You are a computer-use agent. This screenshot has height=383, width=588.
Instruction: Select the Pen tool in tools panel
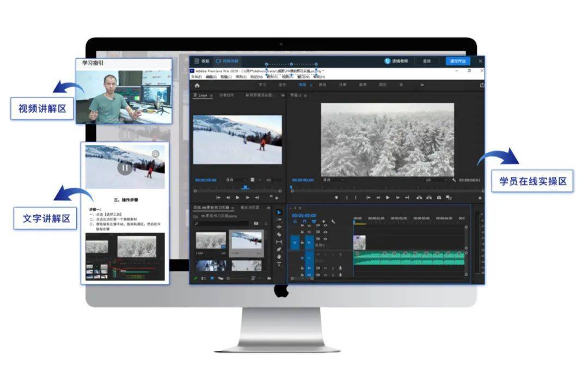pyautogui.click(x=279, y=250)
